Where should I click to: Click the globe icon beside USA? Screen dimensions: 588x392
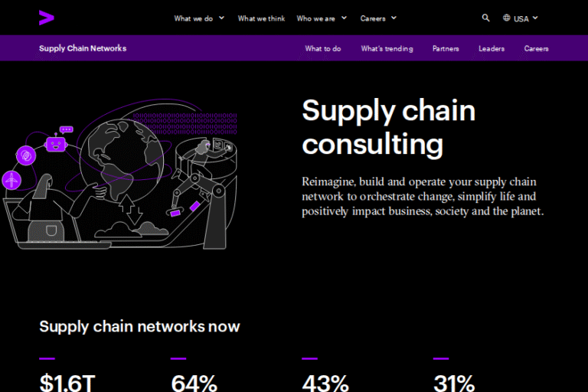pos(507,18)
